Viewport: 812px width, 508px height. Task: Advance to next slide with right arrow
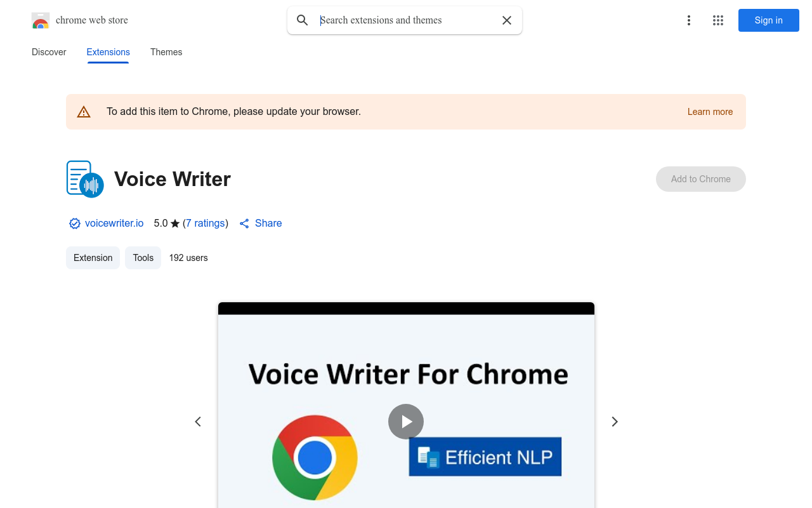tap(614, 422)
